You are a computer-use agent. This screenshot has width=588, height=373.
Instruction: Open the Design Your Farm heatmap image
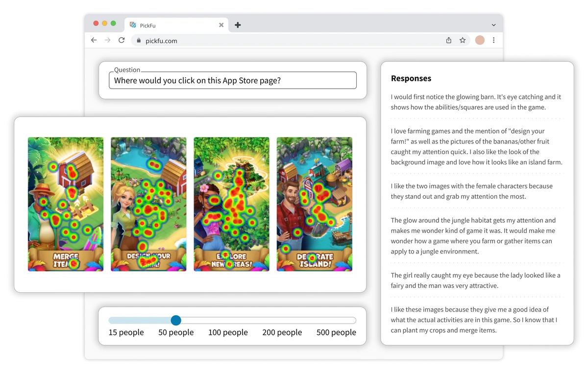tap(148, 204)
